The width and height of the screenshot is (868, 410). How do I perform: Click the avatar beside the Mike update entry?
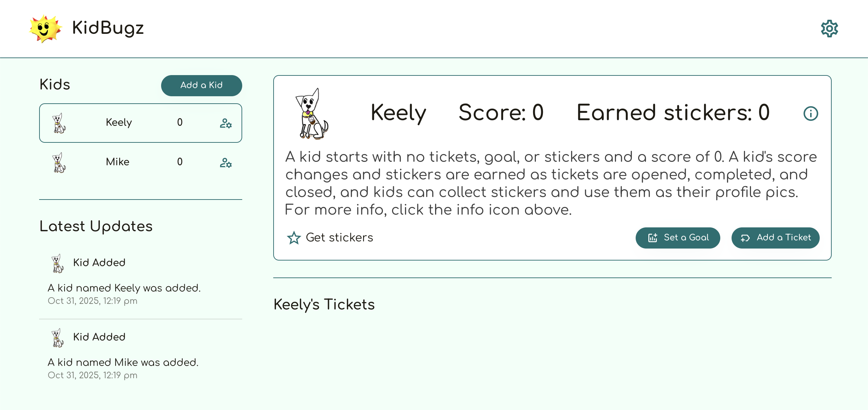58,337
